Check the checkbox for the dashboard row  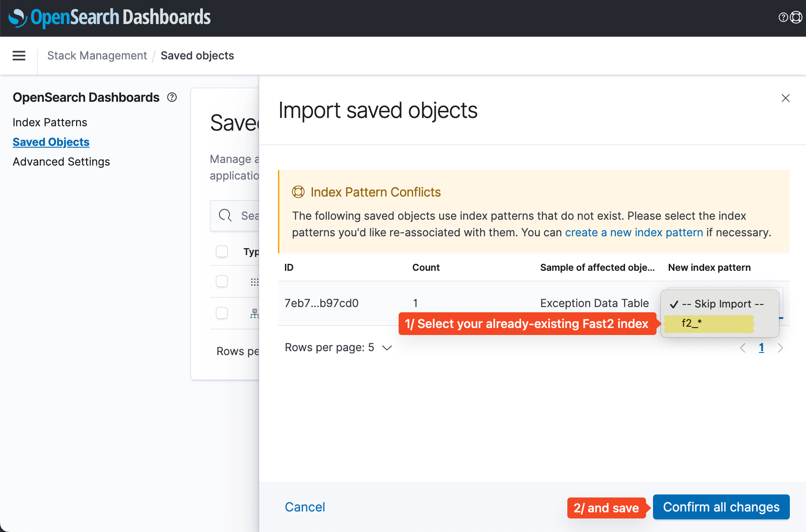coord(222,282)
